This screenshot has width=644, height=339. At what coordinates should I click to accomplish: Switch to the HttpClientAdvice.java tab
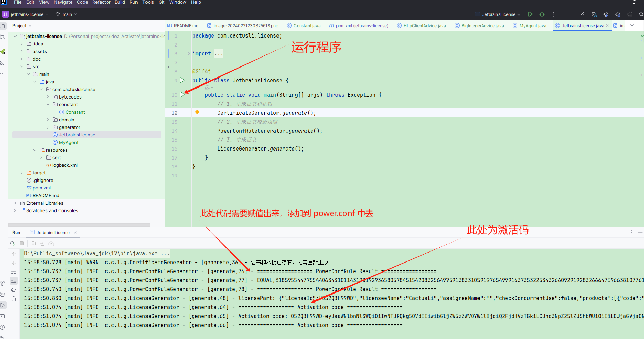[421, 25]
